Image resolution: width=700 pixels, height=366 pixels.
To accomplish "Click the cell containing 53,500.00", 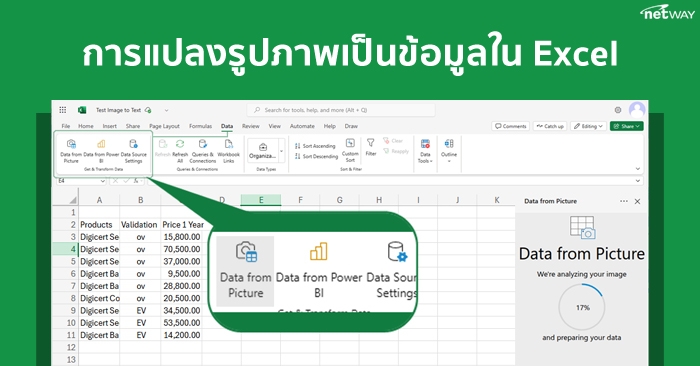I will click(x=181, y=323).
